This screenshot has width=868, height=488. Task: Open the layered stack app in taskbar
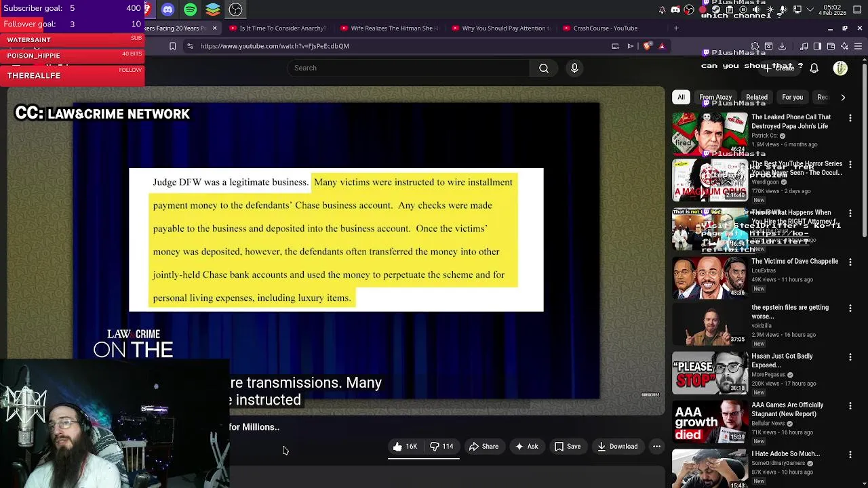(213, 9)
